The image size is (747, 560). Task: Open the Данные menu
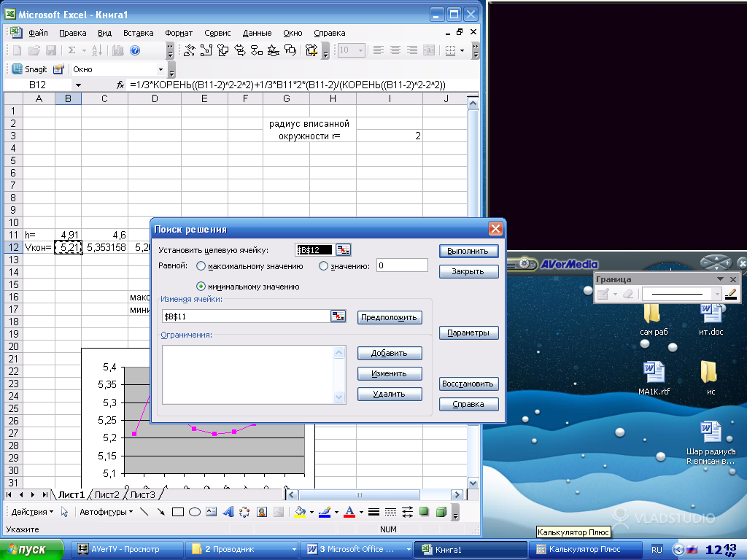coord(257,33)
